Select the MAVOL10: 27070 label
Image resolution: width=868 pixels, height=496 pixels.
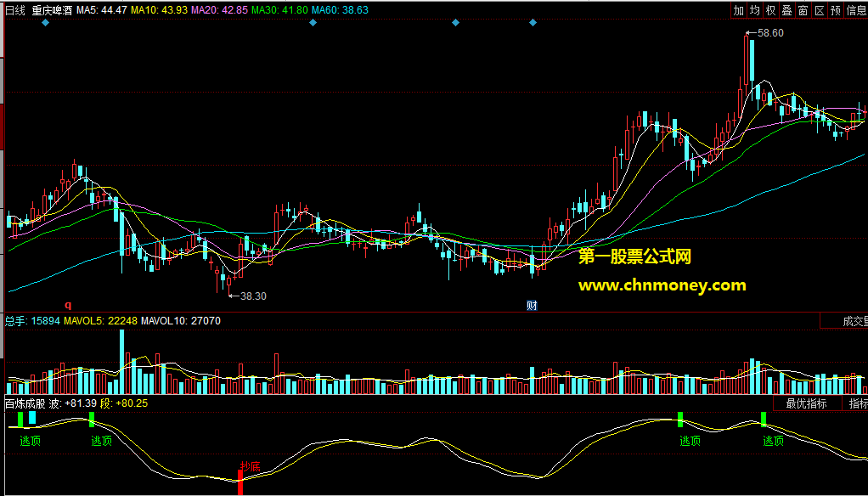point(181,320)
